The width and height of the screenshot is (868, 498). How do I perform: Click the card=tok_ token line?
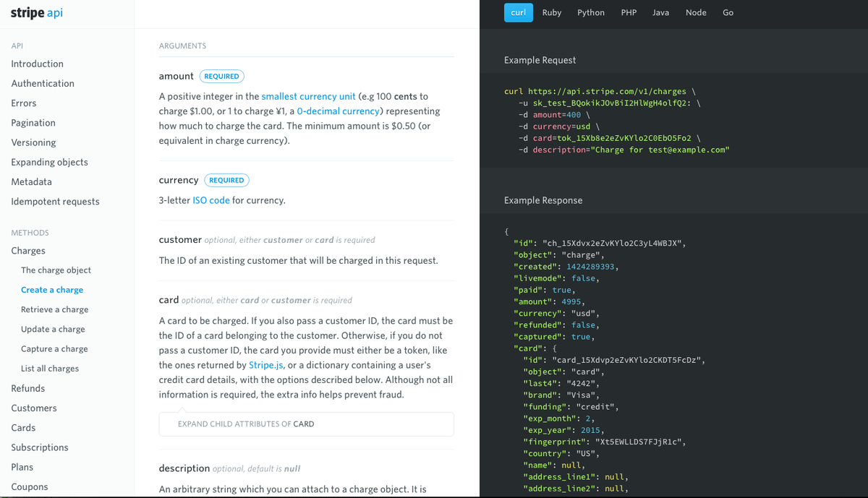point(612,138)
